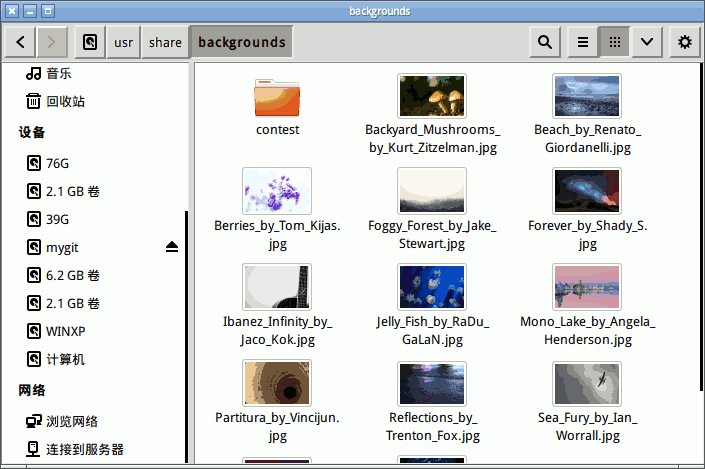Switch to icon grid view

615,42
